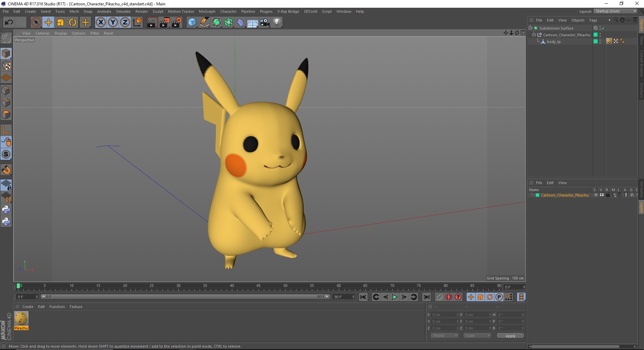Screen dimensions: 644x350
Task: Go to start of animation
Action: [363, 297]
